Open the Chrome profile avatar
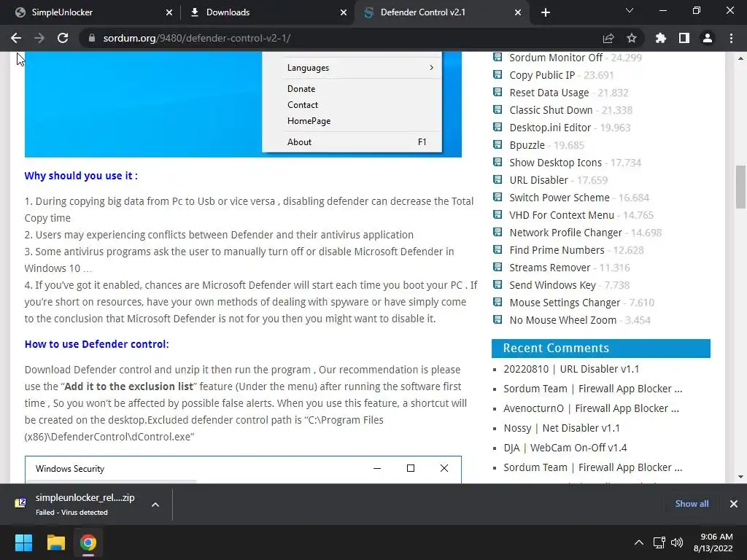The image size is (747, 560). tap(708, 38)
